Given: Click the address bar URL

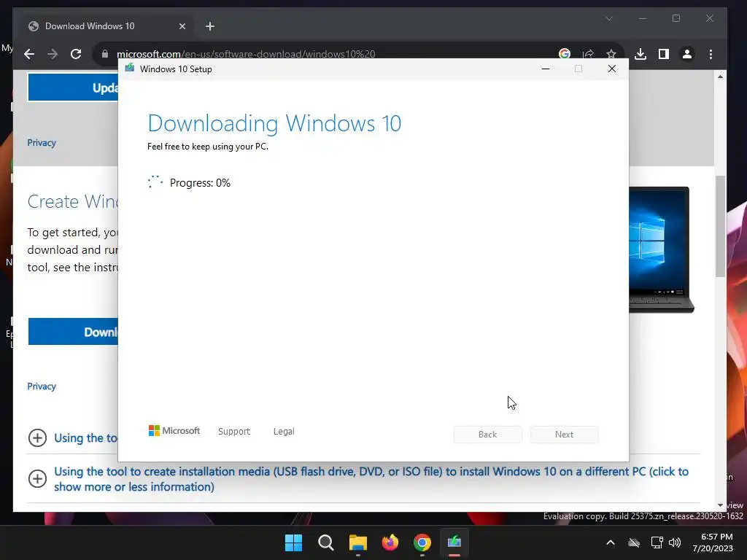Looking at the screenshot, I should [x=246, y=54].
